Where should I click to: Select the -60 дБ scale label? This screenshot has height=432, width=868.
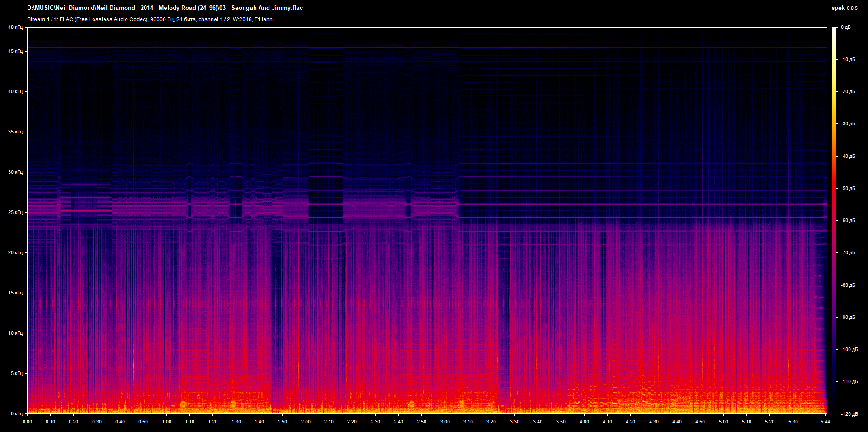[848, 221]
